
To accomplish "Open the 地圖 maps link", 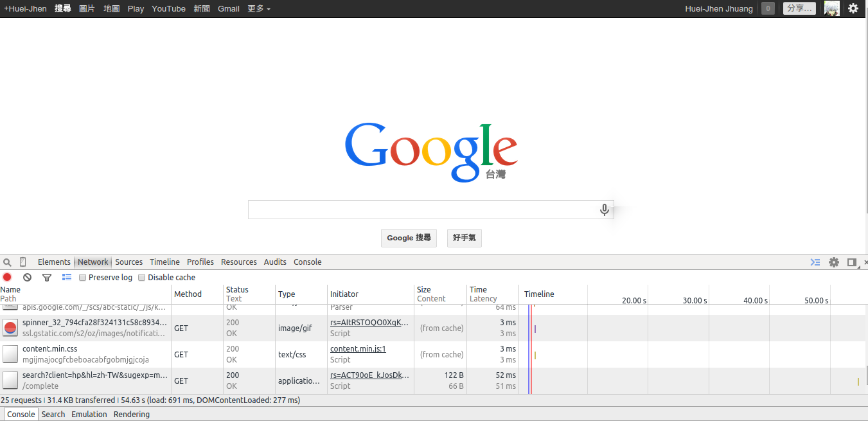I will click(x=112, y=9).
